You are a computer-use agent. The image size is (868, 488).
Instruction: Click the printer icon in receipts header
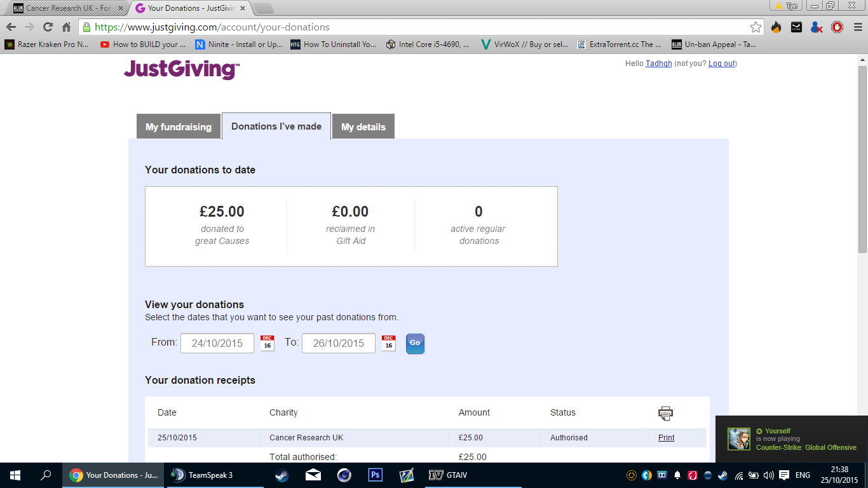665,413
